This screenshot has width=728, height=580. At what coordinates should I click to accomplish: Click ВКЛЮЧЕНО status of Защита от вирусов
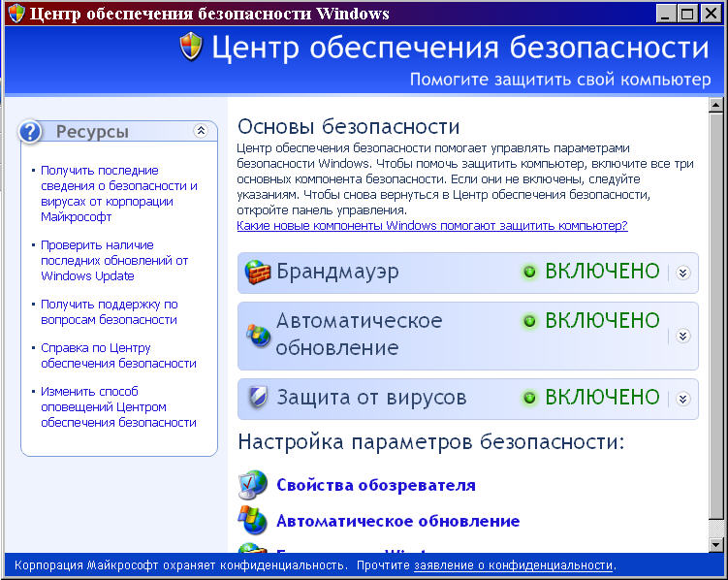602,398
